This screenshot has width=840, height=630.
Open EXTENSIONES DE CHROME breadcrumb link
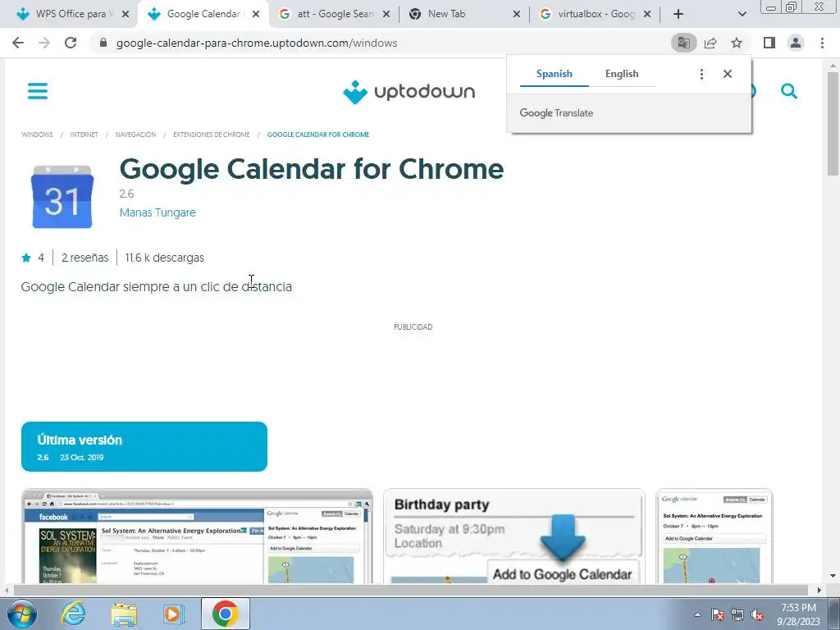point(212,135)
